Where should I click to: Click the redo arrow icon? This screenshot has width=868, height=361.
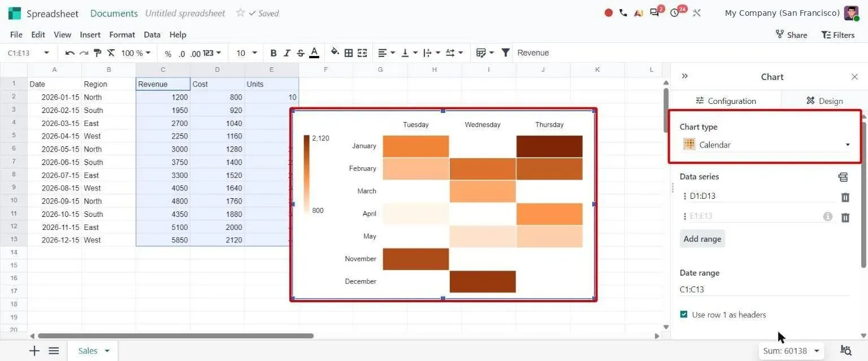pos(84,53)
